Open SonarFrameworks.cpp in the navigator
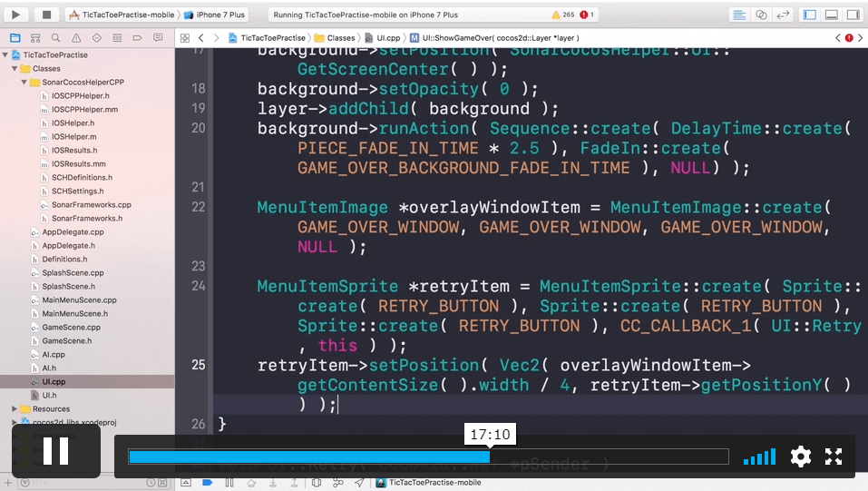 [x=91, y=204]
